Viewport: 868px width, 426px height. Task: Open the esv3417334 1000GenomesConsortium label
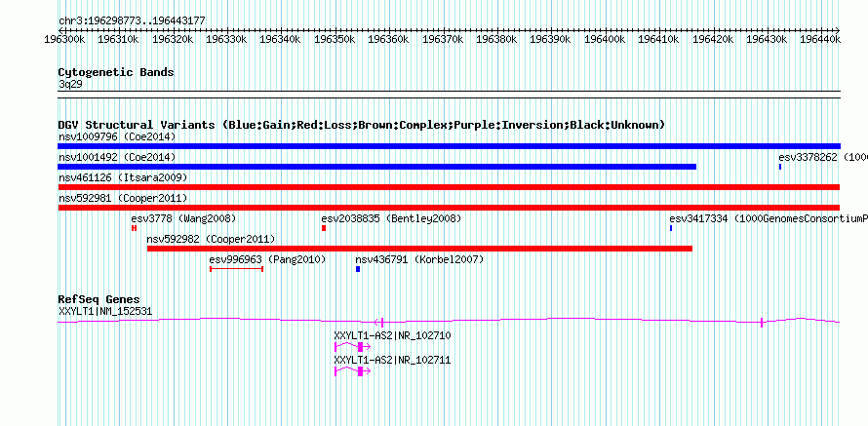(x=769, y=218)
